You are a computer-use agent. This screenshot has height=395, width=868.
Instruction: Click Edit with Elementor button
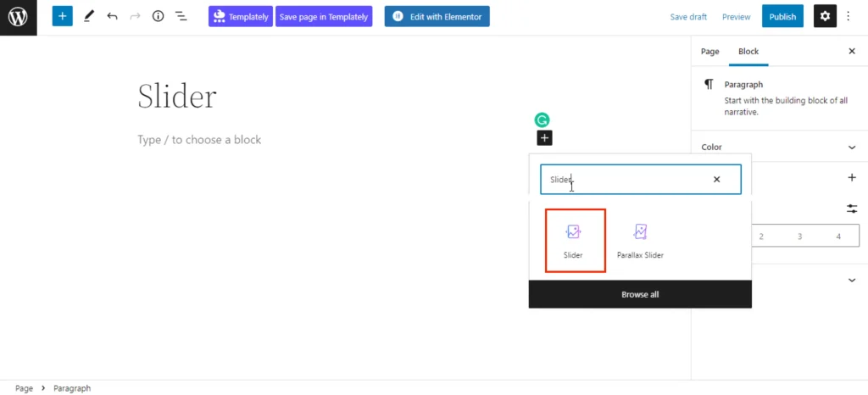(x=437, y=17)
